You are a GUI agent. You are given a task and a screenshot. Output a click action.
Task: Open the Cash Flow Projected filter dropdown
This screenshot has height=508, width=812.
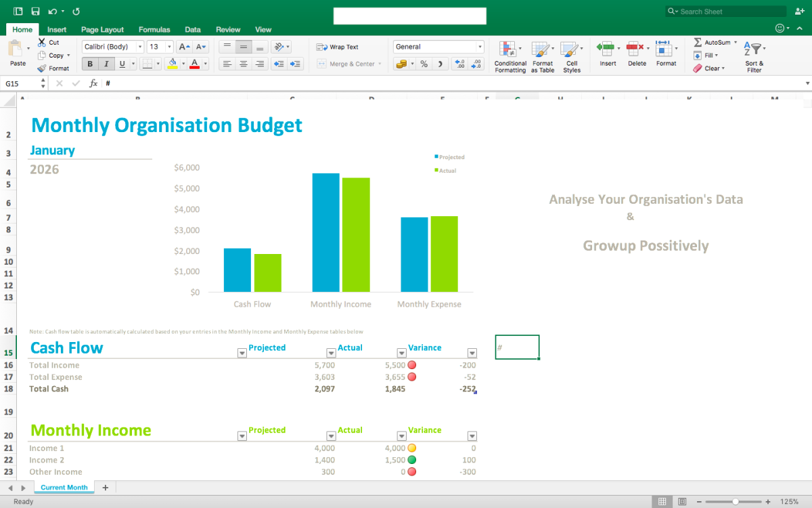point(242,353)
